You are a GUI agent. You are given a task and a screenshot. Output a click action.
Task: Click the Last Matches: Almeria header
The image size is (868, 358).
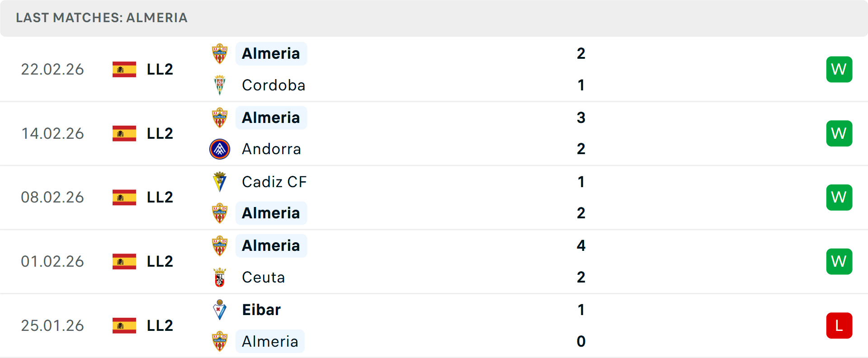click(x=102, y=18)
